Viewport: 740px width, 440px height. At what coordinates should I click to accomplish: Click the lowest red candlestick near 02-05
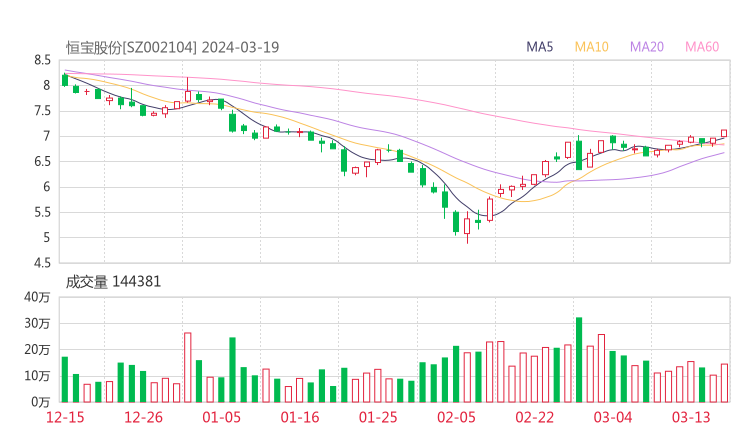467,227
